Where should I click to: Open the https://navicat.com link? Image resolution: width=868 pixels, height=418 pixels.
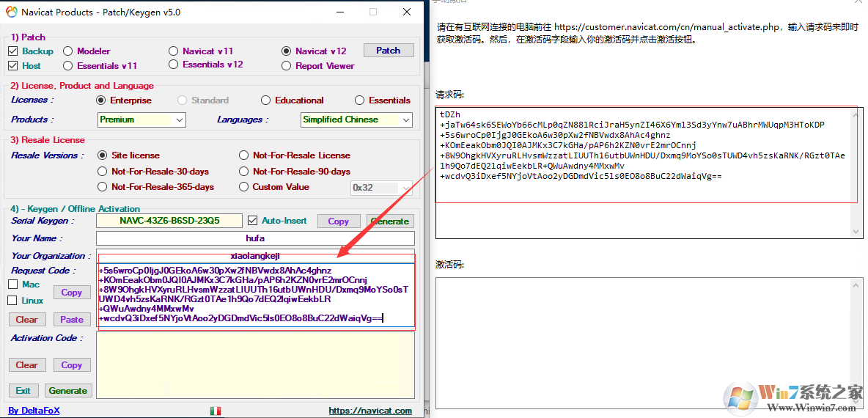click(x=370, y=411)
